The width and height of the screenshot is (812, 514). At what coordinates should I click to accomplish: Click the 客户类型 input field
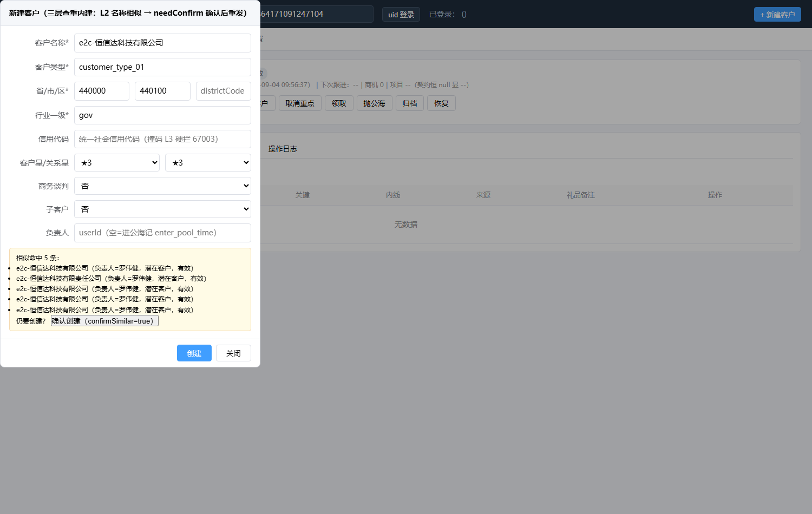(162, 67)
